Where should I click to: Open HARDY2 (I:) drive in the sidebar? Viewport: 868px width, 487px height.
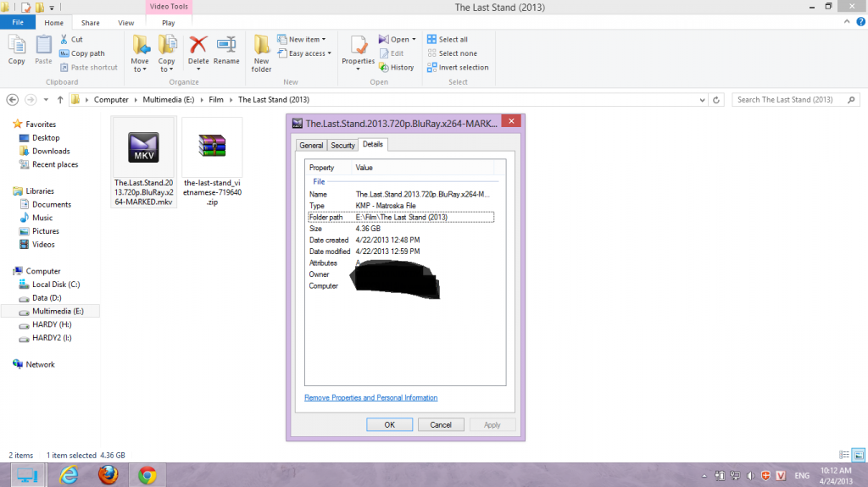click(45, 338)
